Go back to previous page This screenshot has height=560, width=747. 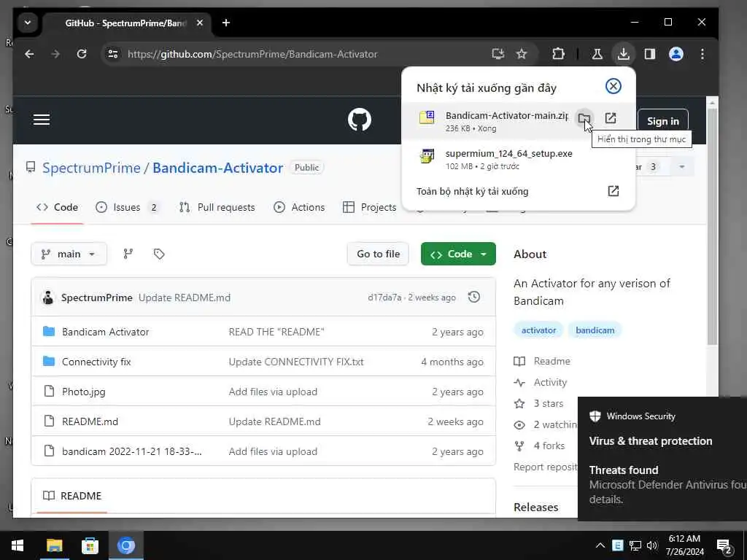pyautogui.click(x=29, y=54)
